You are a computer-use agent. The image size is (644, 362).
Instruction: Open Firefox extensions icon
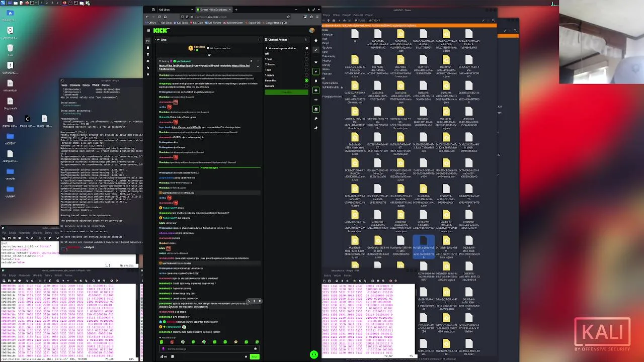pyautogui.click(x=311, y=17)
